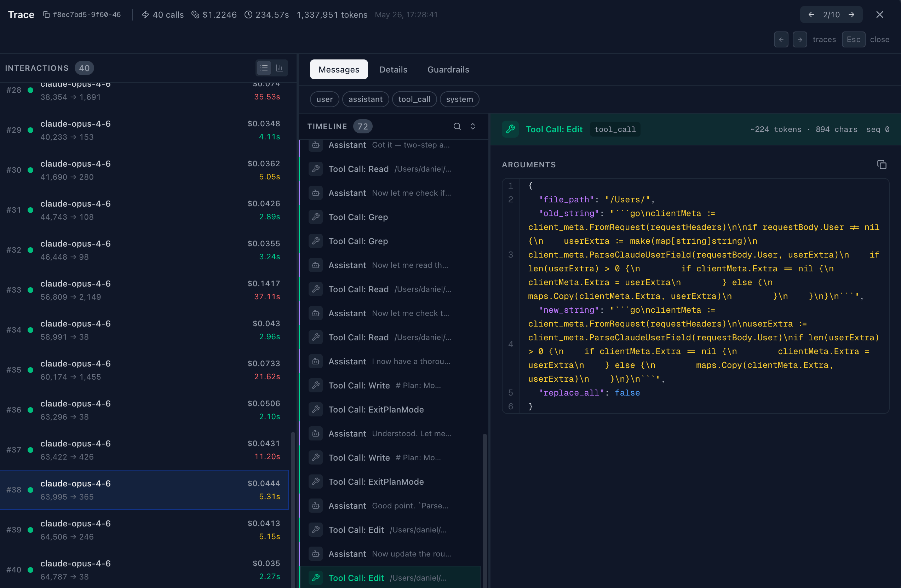Select interaction #37 costing $0.0431
This screenshot has height=588, width=901.
pyautogui.click(x=144, y=450)
